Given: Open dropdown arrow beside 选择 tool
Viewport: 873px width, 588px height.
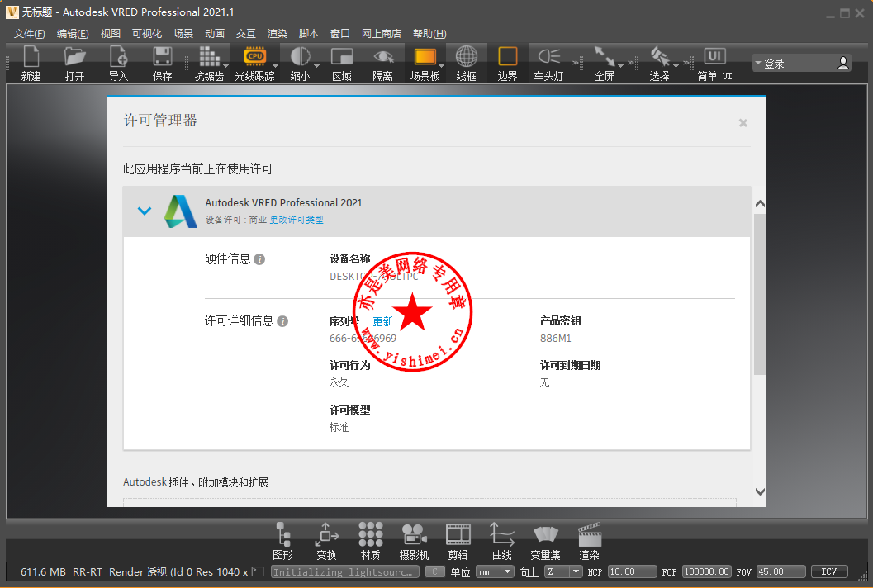Looking at the screenshot, I should [x=676, y=66].
